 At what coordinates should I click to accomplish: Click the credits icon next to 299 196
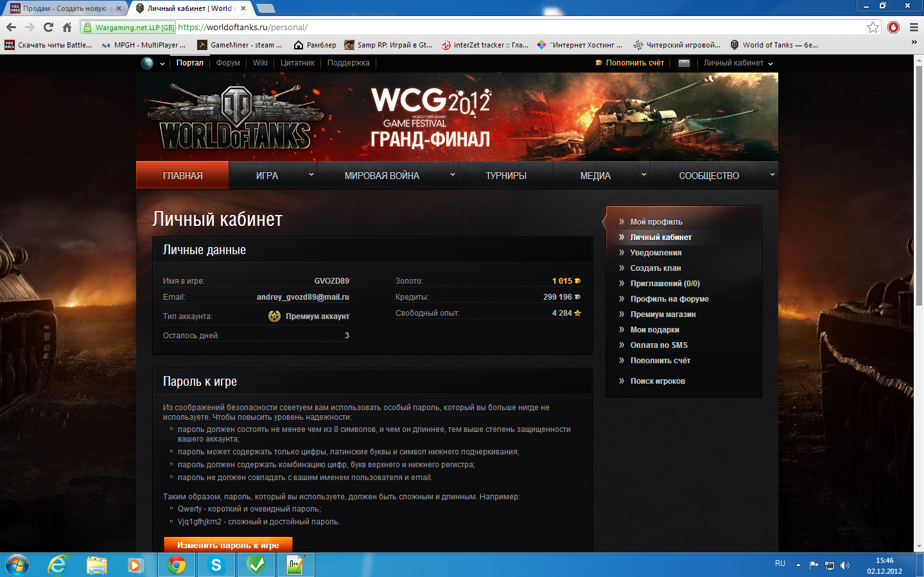577,297
